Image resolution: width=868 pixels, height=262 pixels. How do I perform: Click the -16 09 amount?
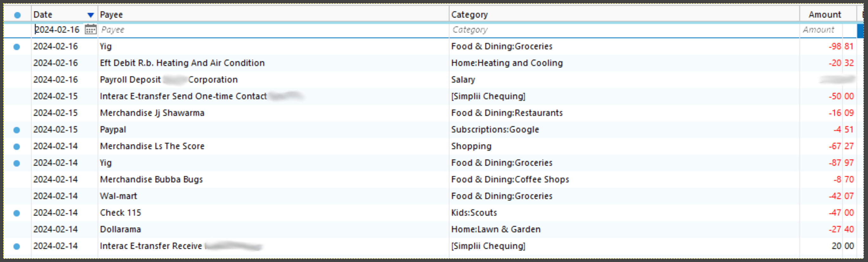pyautogui.click(x=841, y=113)
